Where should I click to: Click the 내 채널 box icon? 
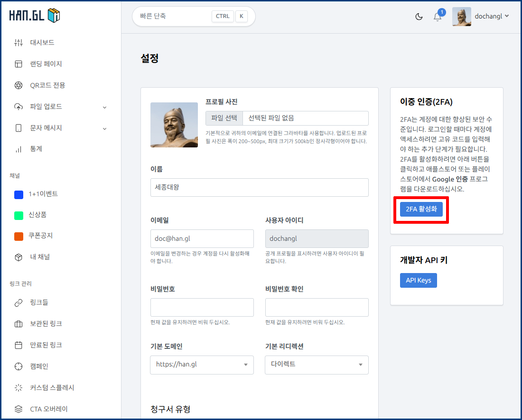[19, 257]
